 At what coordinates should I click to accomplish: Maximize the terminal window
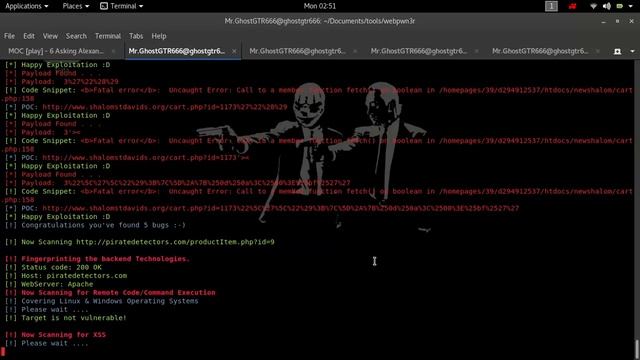[618, 21]
